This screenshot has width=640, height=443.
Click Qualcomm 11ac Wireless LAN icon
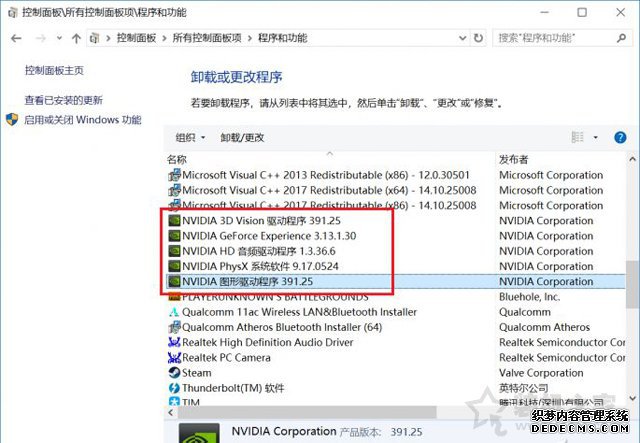pyautogui.click(x=174, y=312)
